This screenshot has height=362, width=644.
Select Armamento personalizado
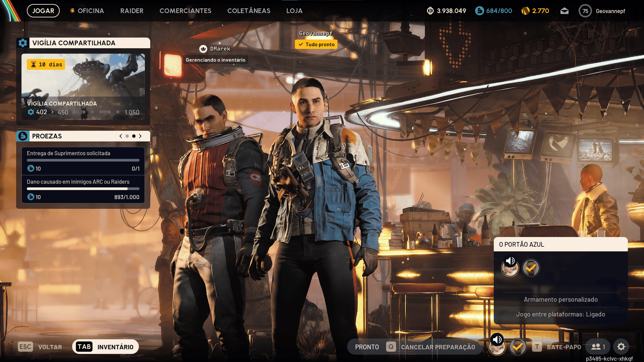(x=560, y=300)
